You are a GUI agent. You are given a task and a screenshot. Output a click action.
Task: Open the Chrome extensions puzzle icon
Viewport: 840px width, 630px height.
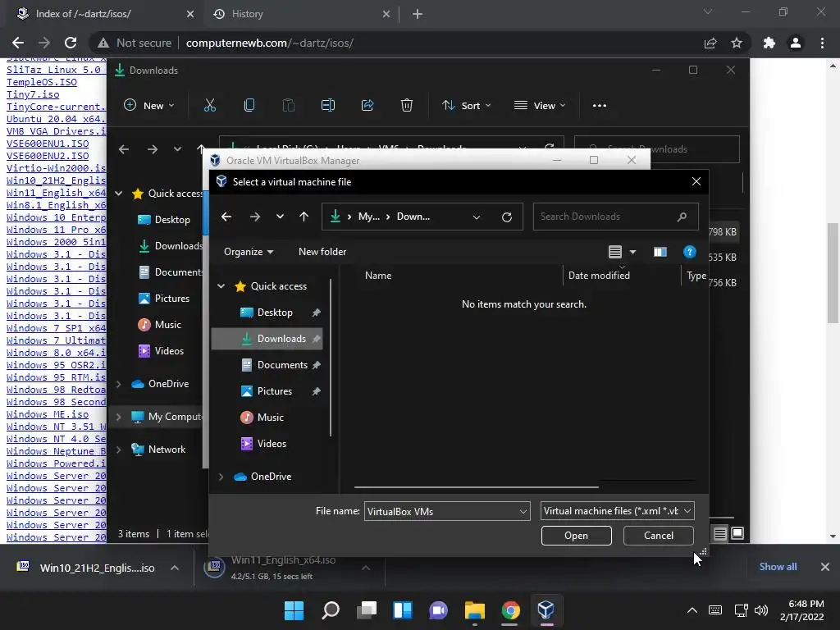769,43
